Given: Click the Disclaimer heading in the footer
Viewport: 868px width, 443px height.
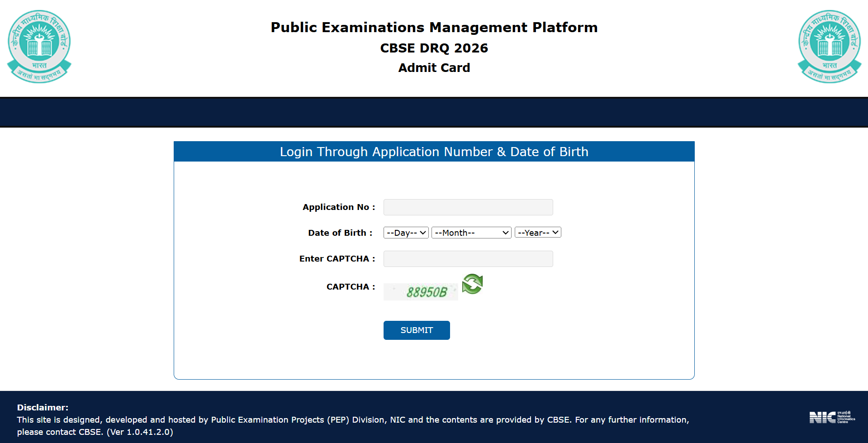Looking at the screenshot, I should pyautogui.click(x=43, y=407).
